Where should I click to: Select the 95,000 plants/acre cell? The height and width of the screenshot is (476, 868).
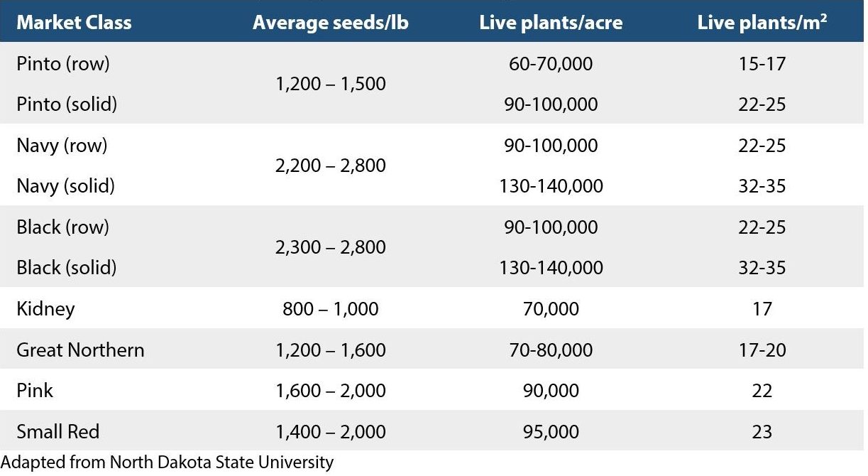551,432
